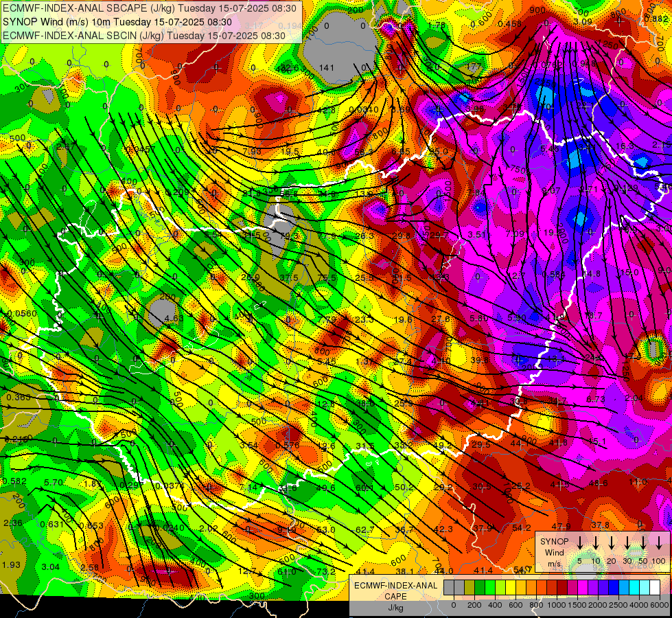Click the '47.9' value on the map

(561, 526)
